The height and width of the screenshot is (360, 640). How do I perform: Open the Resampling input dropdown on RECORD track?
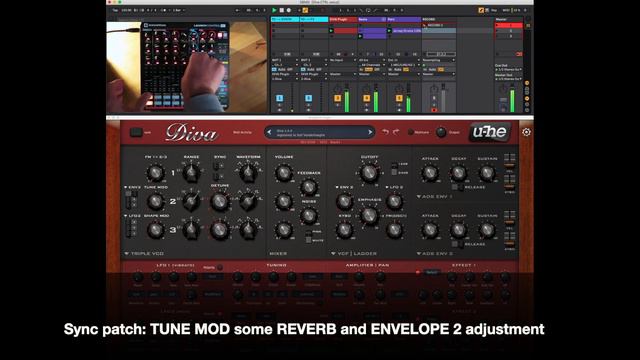(439, 60)
